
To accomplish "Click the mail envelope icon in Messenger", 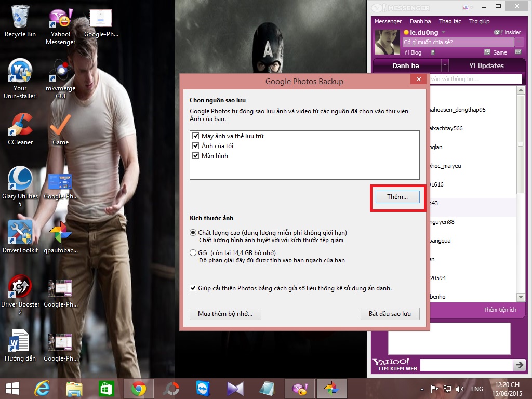I will pyautogui.click(x=518, y=52).
